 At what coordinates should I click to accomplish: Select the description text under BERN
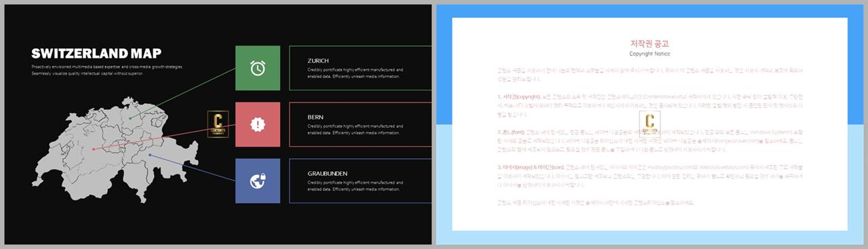(355, 129)
